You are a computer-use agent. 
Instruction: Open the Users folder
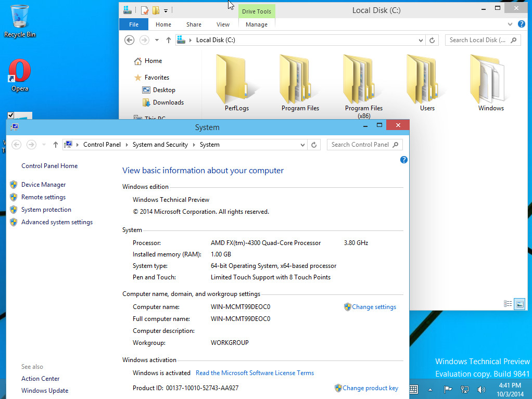427,83
